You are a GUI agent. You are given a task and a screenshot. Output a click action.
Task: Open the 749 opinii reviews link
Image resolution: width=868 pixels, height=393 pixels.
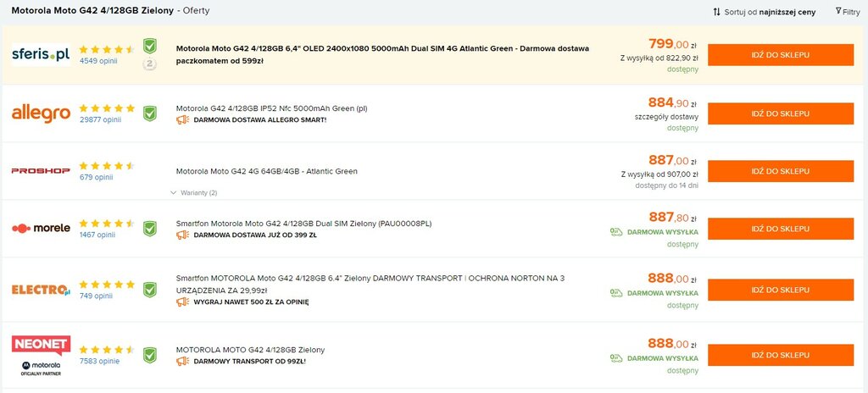(97, 296)
